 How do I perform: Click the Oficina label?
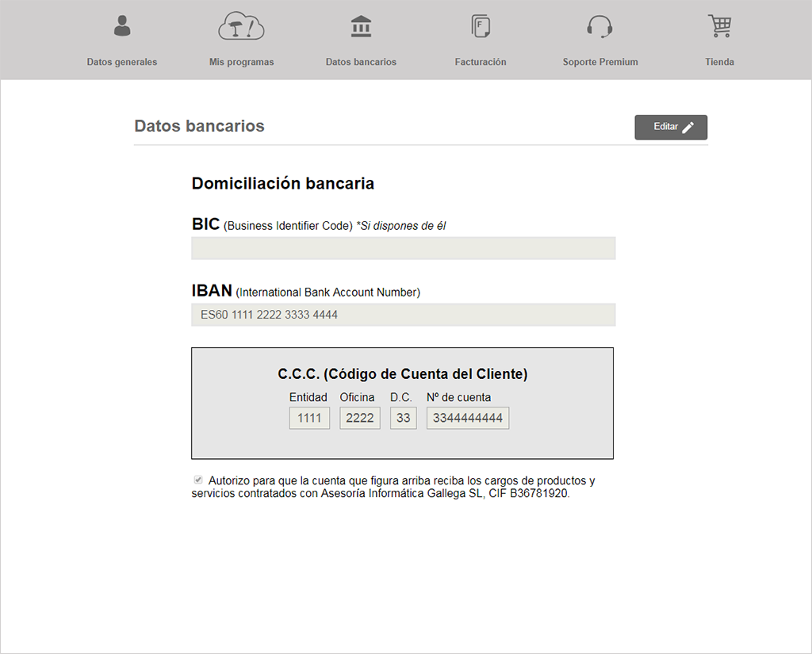(x=357, y=397)
